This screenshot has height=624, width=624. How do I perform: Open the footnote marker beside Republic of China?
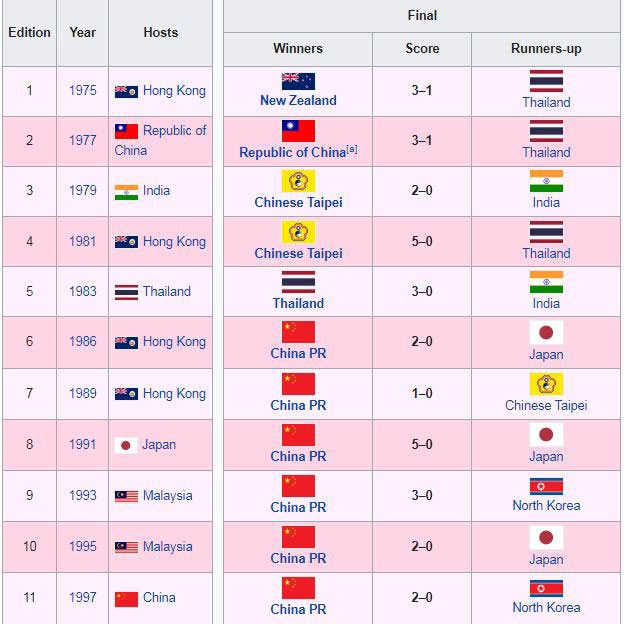click(x=352, y=150)
